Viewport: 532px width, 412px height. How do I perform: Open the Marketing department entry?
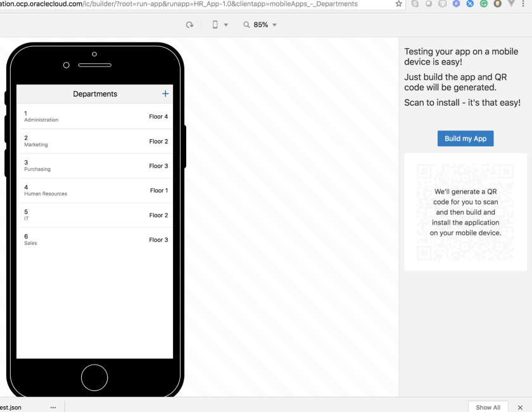95,141
